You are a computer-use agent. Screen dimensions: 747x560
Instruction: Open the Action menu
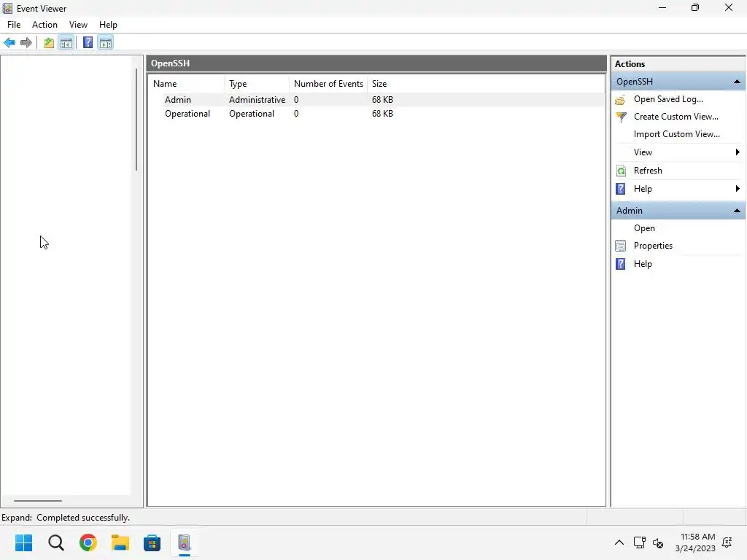pos(44,25)
